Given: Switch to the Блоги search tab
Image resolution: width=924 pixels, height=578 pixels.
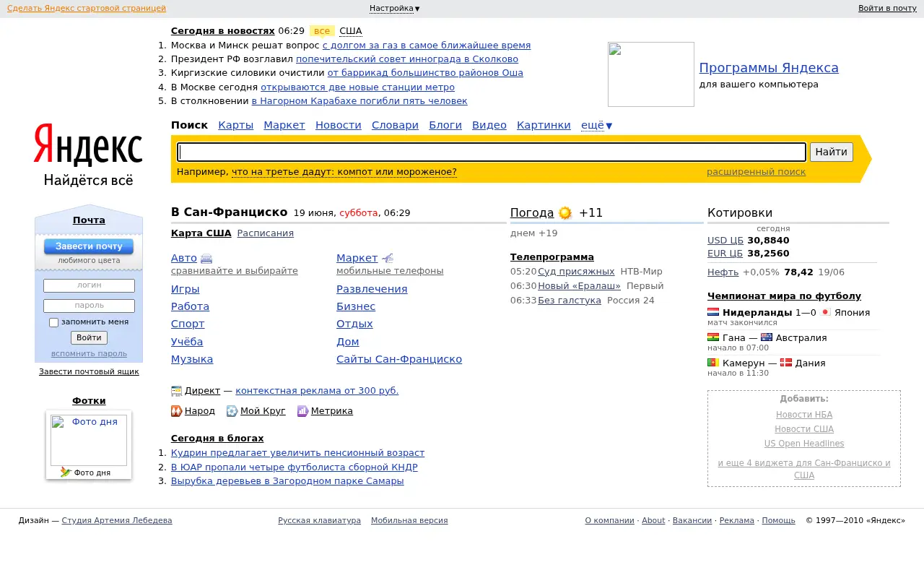Looking at the screenshot, I should pyautogui.click(x=445, y=125).
